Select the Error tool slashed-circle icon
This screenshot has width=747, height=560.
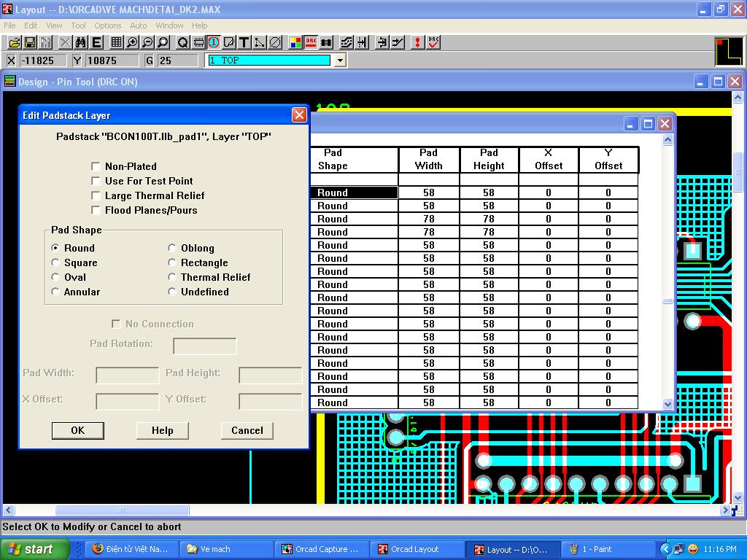(275, 43)
